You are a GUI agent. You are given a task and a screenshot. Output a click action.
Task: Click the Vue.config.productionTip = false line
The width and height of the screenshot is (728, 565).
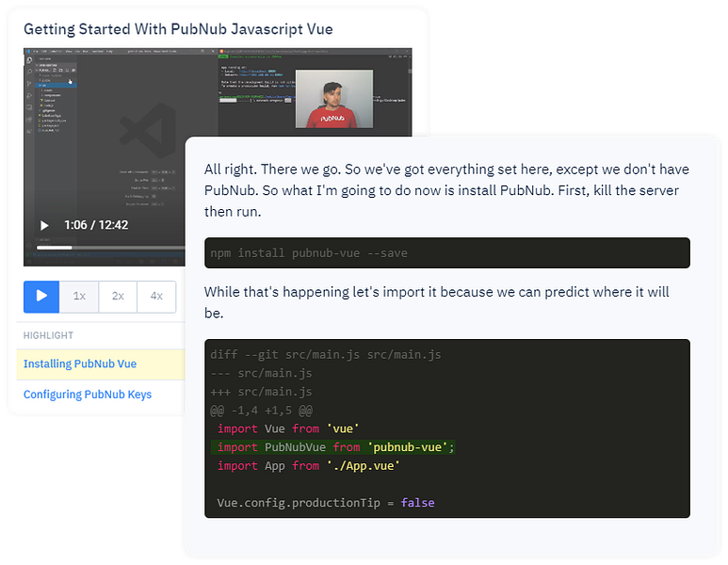coord(326,503)
